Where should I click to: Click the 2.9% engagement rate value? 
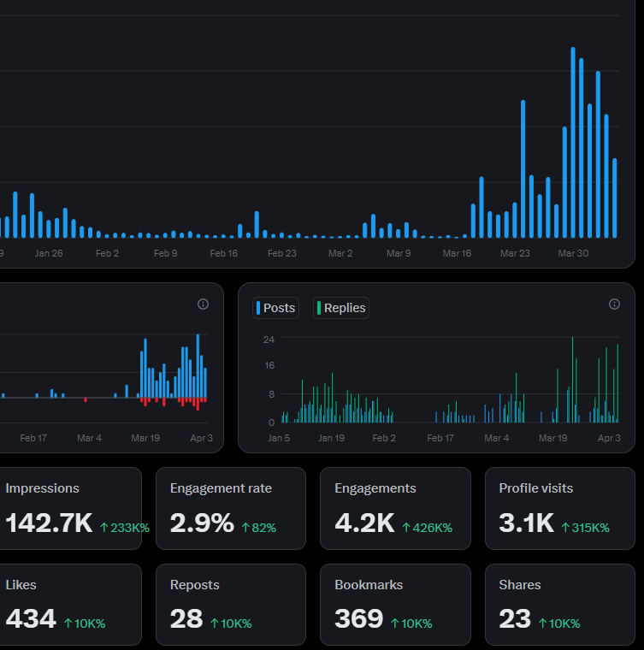202,523
